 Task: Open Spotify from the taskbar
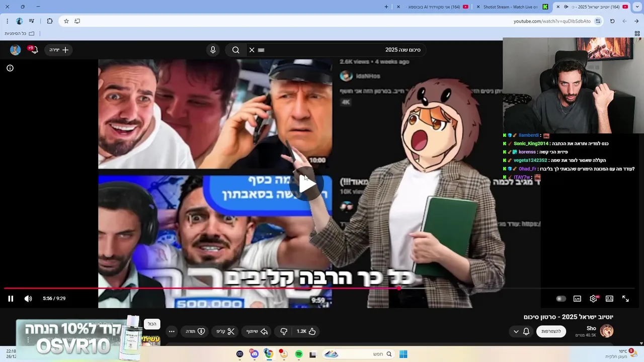(x=299, y=354)
